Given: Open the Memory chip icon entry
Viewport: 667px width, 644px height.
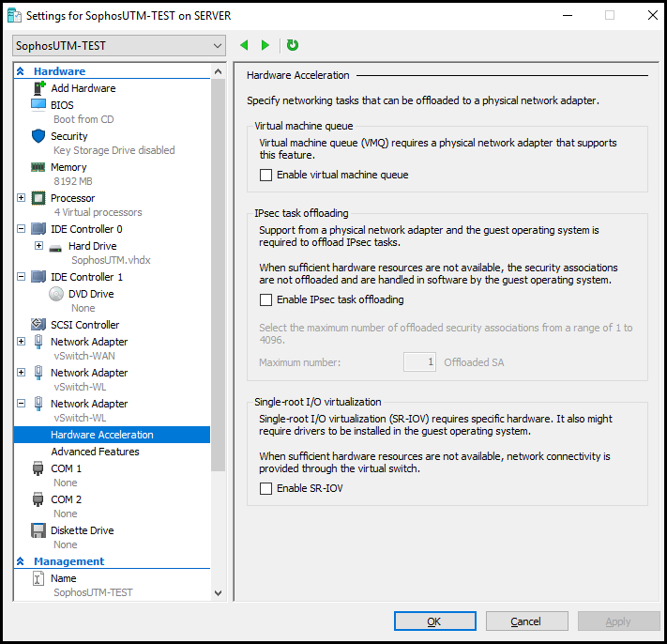Looking at the screenshot, I should [x=38, y=167].
